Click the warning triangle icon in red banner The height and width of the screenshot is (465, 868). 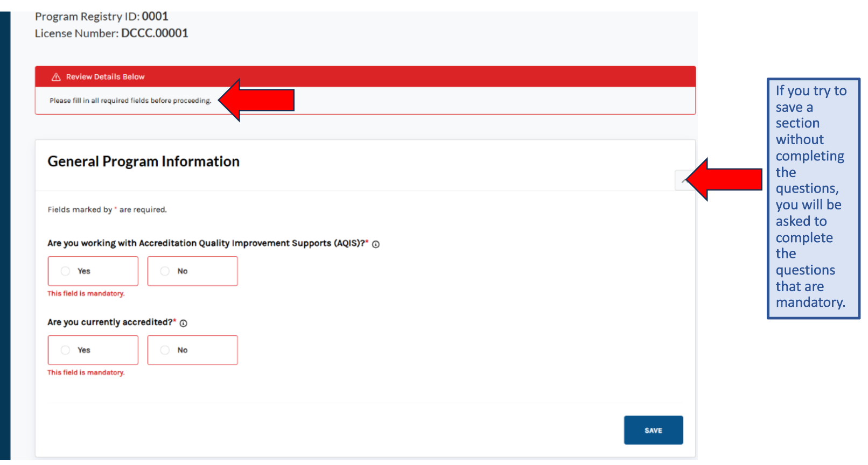click(56, 77)
